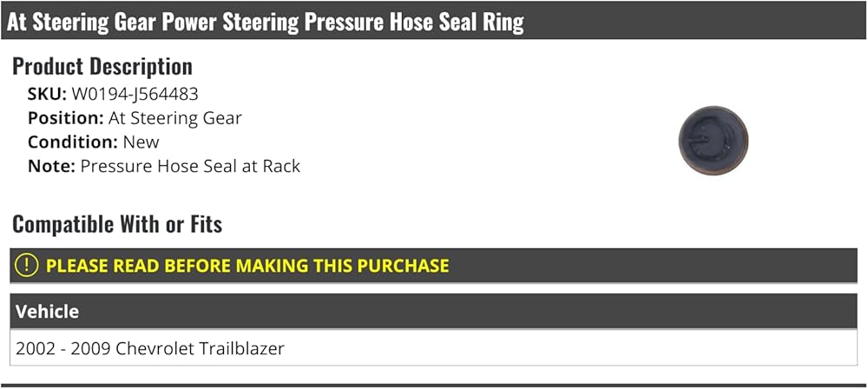Screen dimensions: 868x389
Task: Click the Position At Steering Gear line
Action: click(135, 118)
